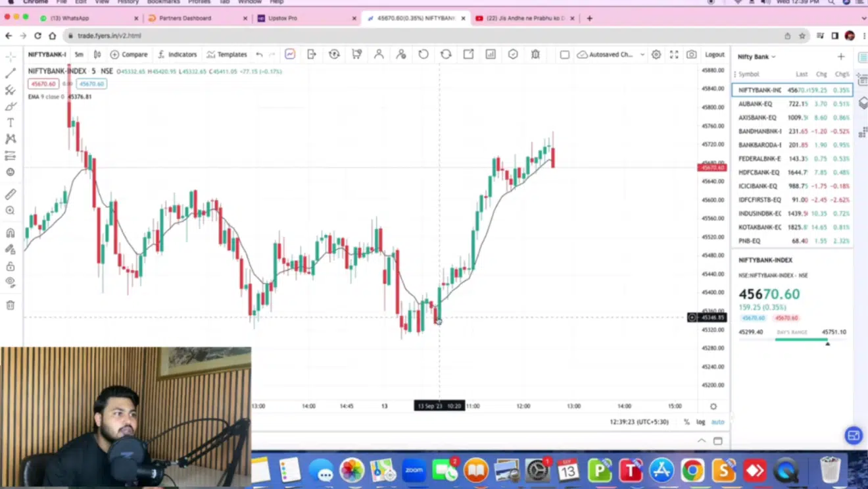The image size is (868, 489).
Task: Click the Compare button
Action: pyautogui.click(x=129, y=55)
